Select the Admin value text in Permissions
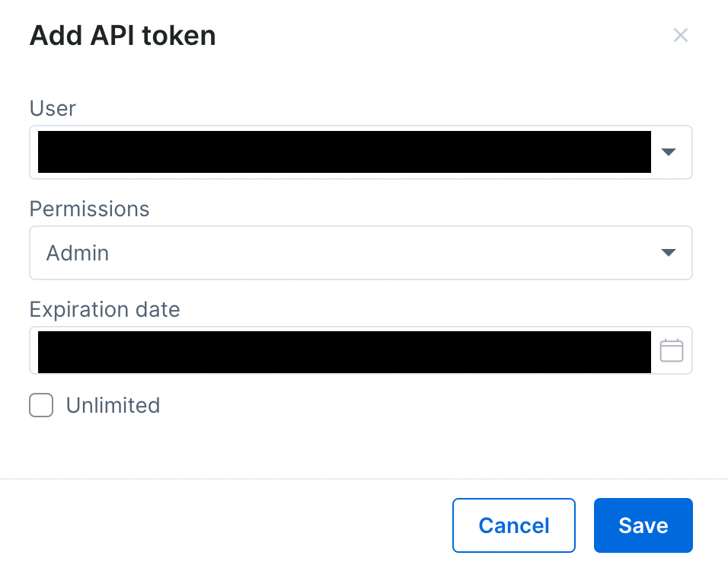The height and width of the screenshot is (565, 728). [x=78, y=253]
